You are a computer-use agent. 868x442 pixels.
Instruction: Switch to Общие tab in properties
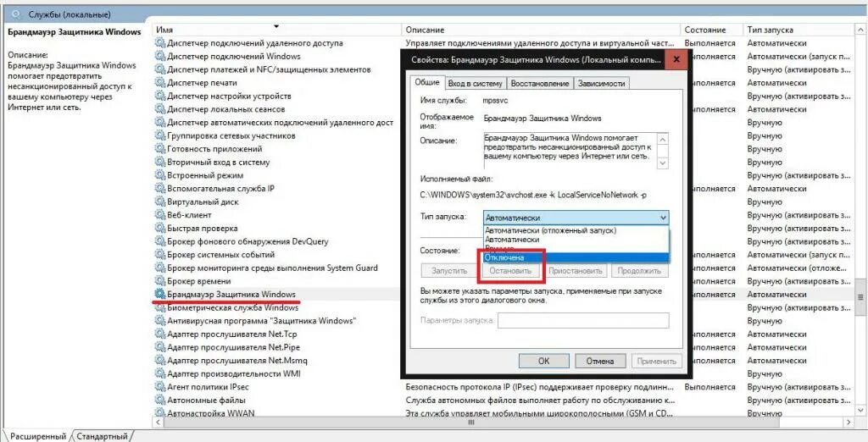(427, 82)
